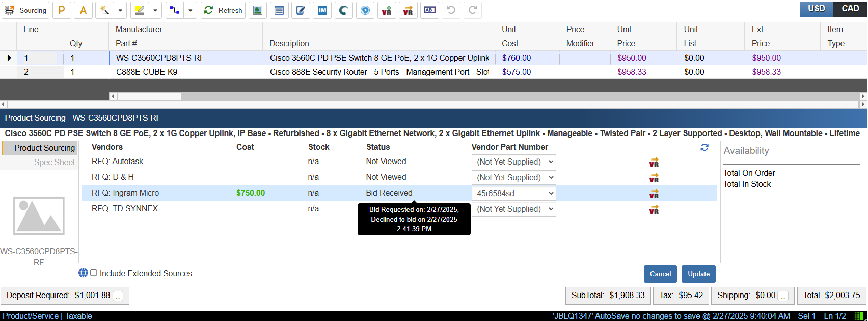
Task: Click the Update button
Action: (x=698, y=274)
